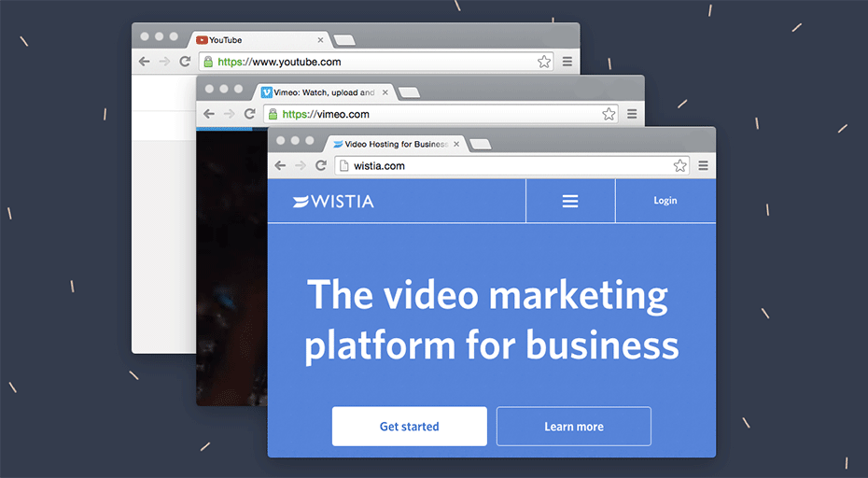868x478 pixels.
Task: Bookmark wistia.com with the star icon
Action: 679,165
